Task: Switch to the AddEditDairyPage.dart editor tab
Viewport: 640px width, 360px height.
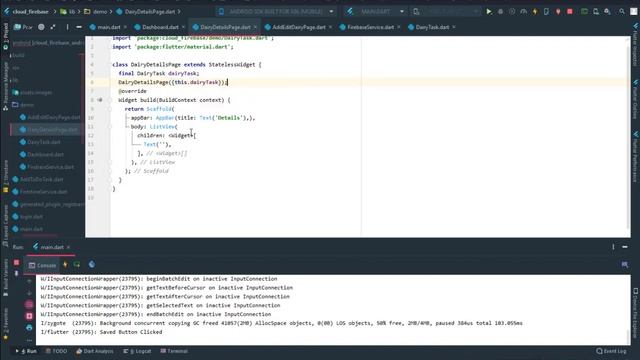Action: pos(298,27)
